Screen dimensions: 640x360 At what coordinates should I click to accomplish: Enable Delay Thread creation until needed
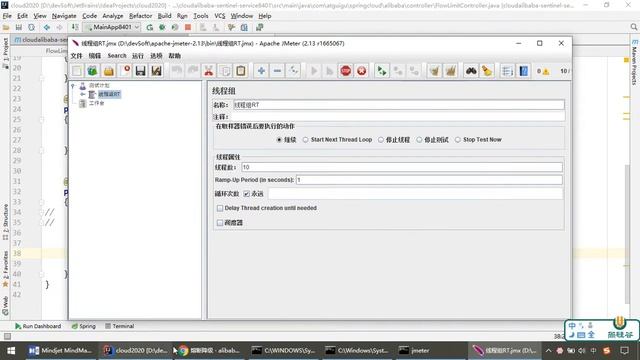pos(220,208)
